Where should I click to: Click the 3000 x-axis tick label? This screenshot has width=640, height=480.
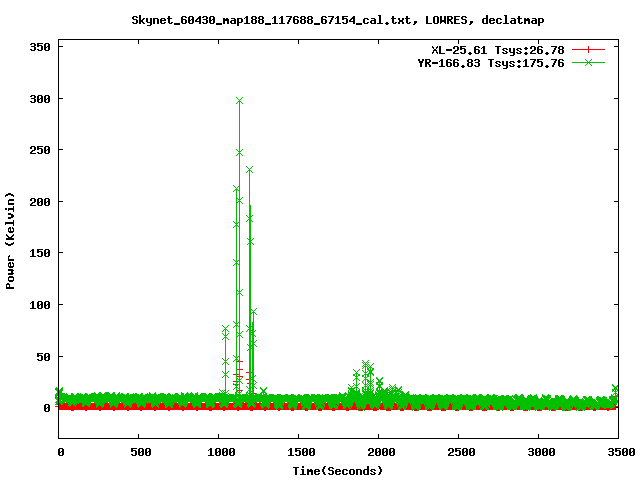pos(541,452)
